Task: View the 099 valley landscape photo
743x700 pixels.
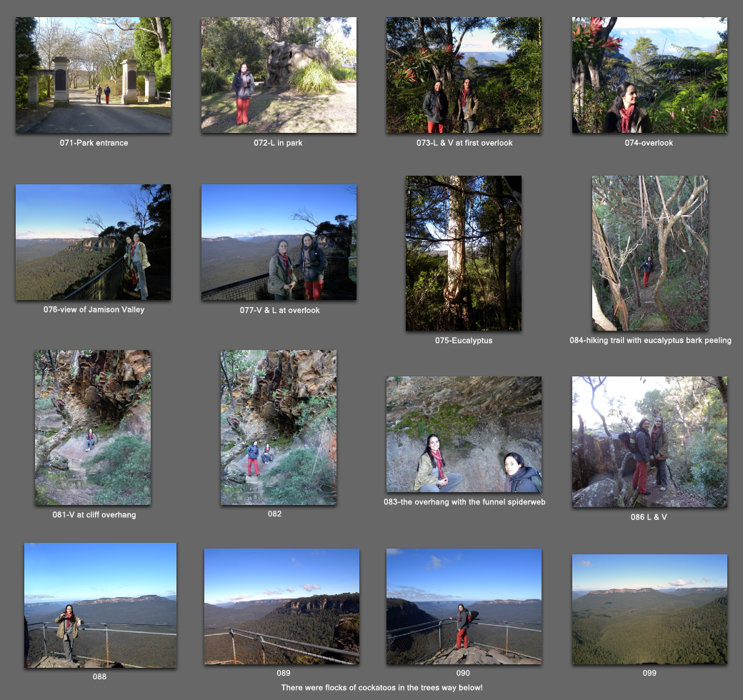Action: (649, 609)
